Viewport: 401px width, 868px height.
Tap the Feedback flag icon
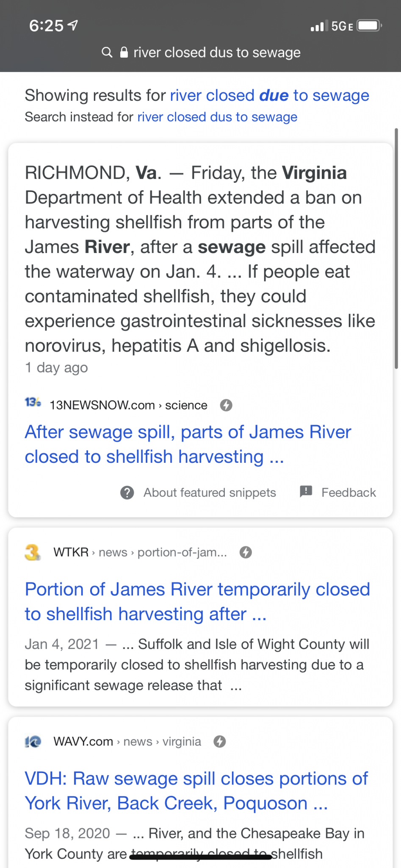tap(306, 492)
